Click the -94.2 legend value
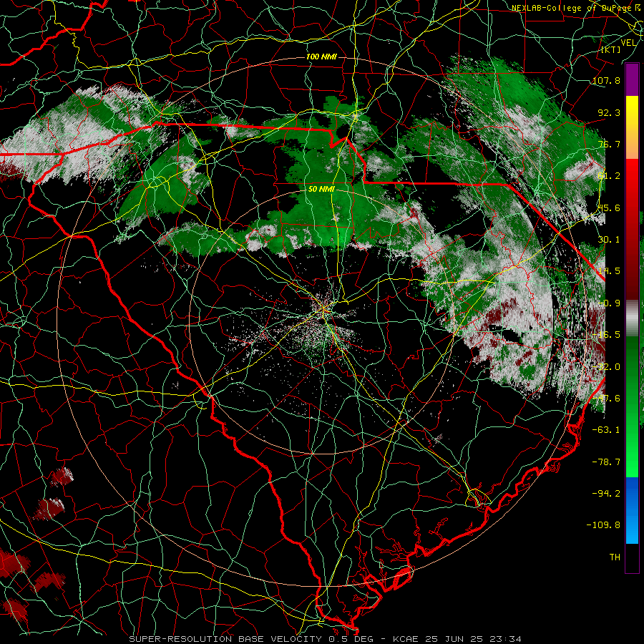The height and width of the screenshot is (644, 644). coord(606,493)
